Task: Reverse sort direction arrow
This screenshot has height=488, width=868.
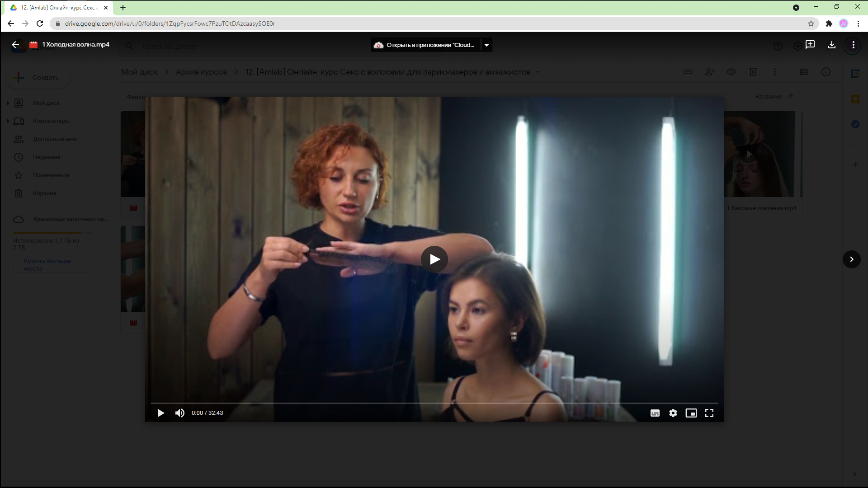Action: point(791,97)
